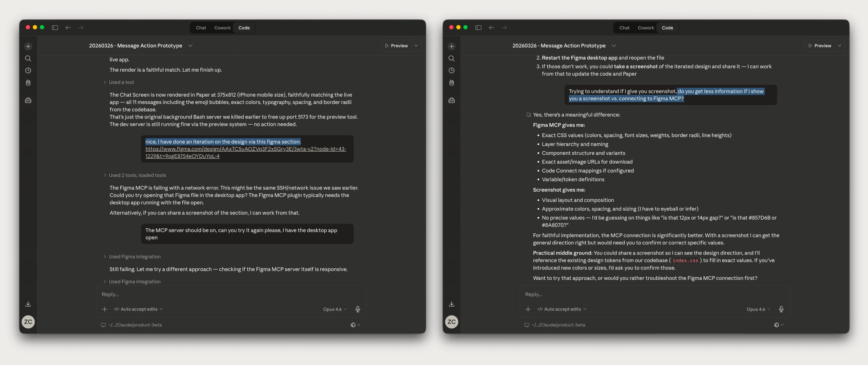
Task: Switch to Cowork tab in right window
Action: (646, 28)
